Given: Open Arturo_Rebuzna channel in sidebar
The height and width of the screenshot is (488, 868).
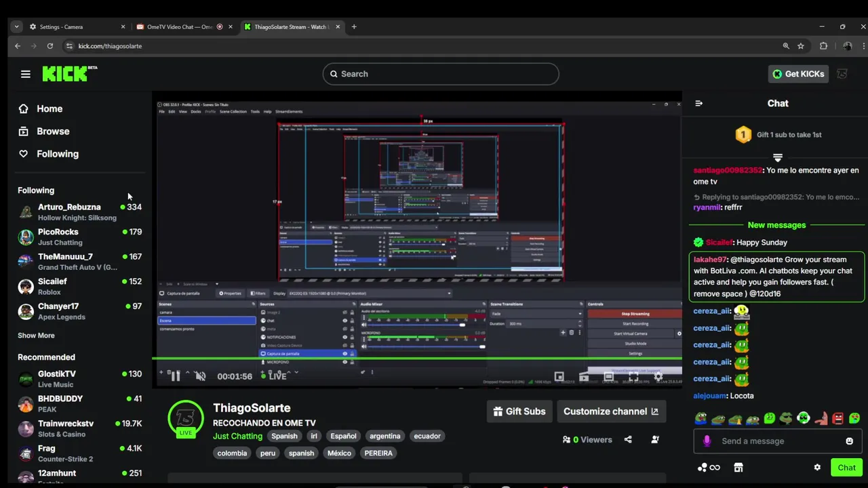Looking at the screenshot, I should (x=79, y=212).
